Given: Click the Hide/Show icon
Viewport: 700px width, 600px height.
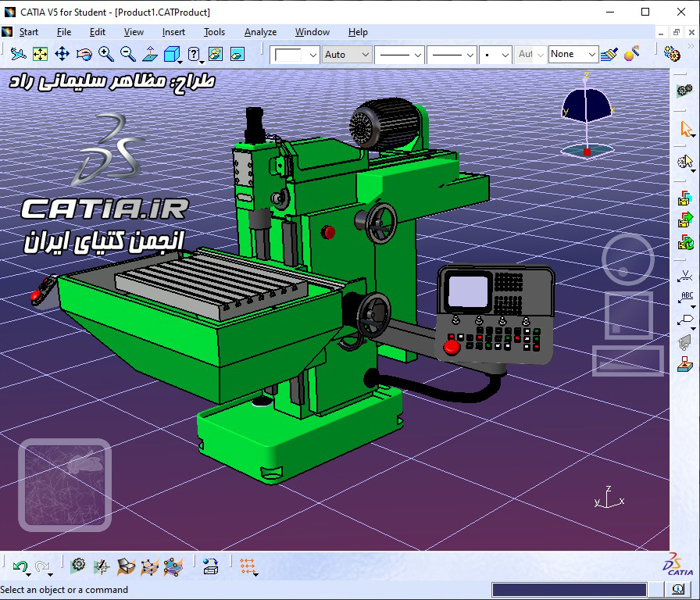Looking at the screenshot, I should tap(216, 55).
